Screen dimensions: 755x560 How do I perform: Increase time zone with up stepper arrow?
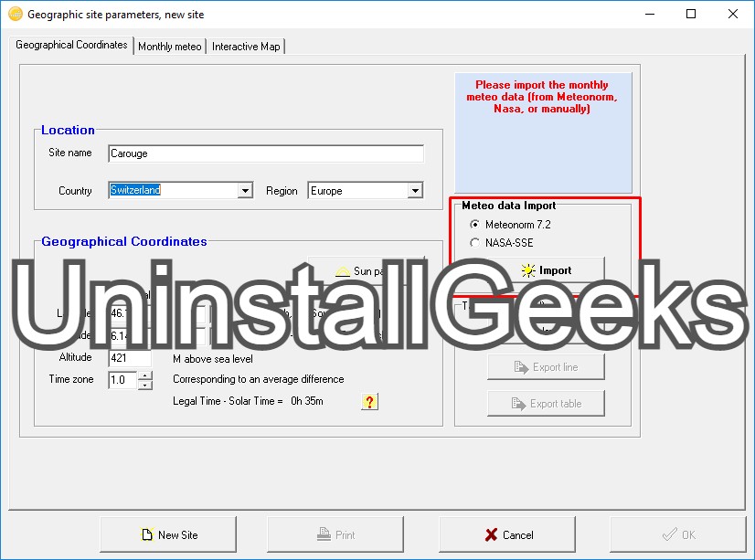145,375
